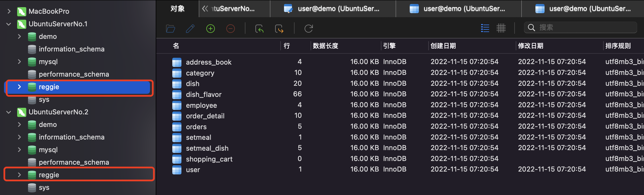Select the dish_flavor table row
Viewport: 644px width, 195px height.
click(204, 94)
